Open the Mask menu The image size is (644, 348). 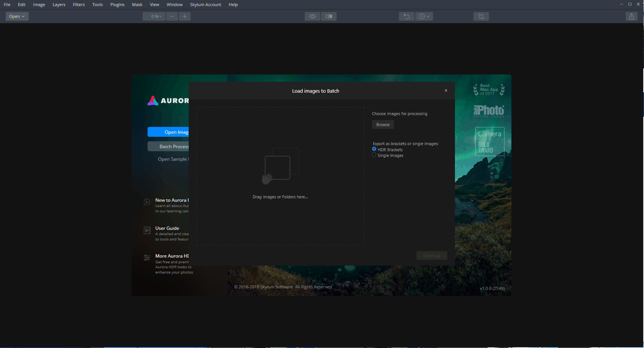point(137,5)
